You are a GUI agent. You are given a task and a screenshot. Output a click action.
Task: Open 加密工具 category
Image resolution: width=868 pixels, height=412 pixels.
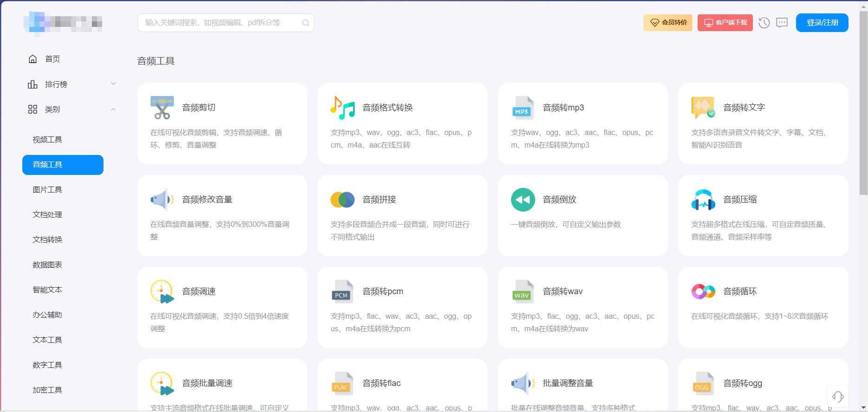(x=47, y=390)
